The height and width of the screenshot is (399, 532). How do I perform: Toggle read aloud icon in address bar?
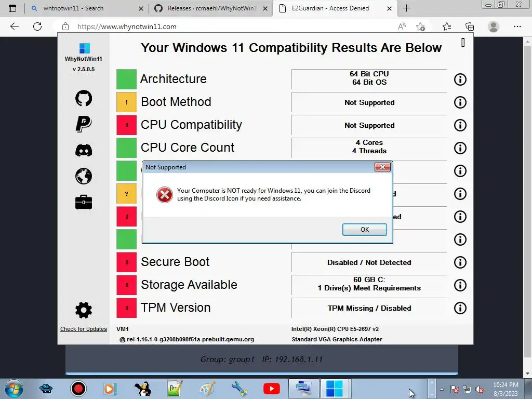(402, 26)
